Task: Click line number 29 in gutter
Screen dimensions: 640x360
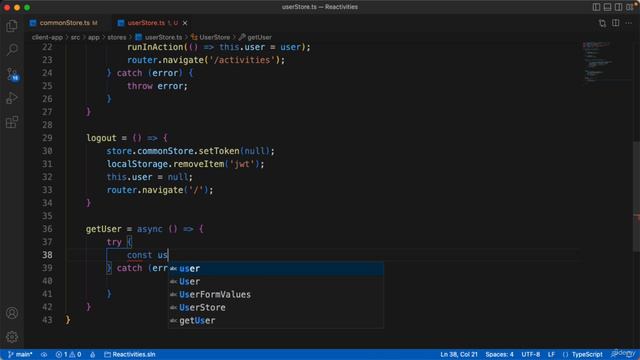Action: 47,138
